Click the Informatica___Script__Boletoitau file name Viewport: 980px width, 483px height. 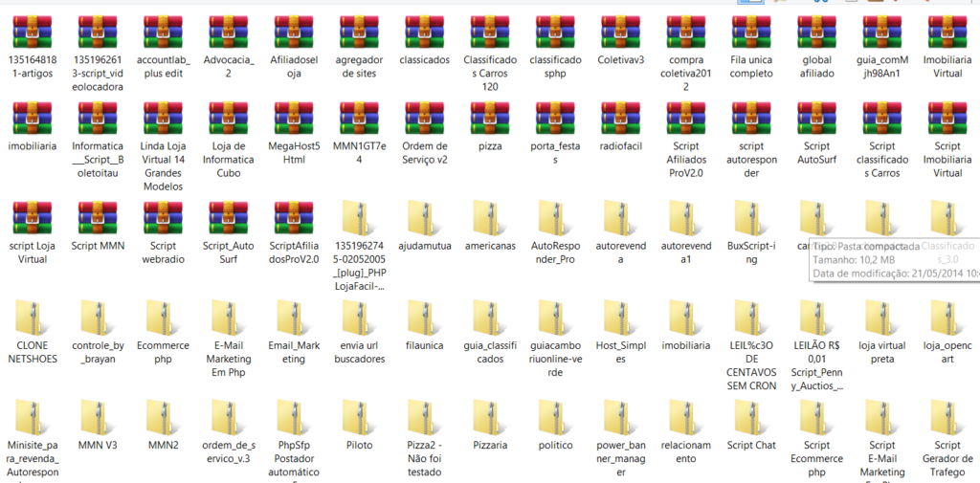coord(98,160)
